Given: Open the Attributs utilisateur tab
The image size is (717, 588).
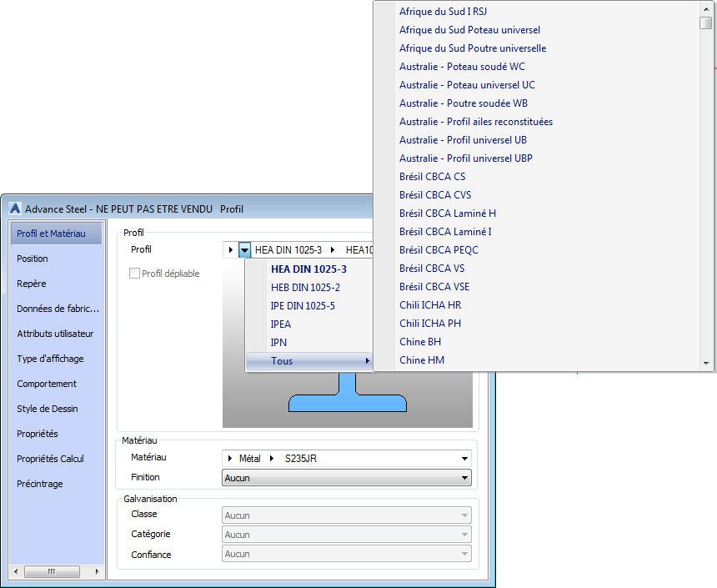Looking at the screenshot, I should 55,334.
